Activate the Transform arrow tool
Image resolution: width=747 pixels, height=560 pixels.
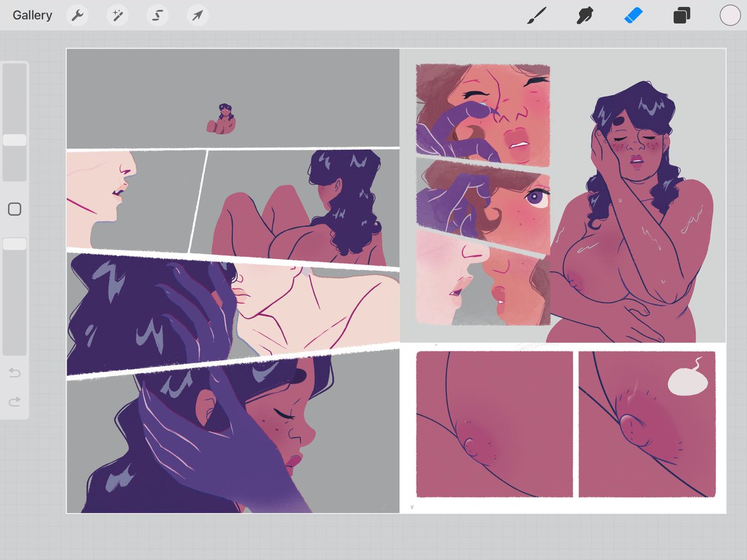pos(197,16)
